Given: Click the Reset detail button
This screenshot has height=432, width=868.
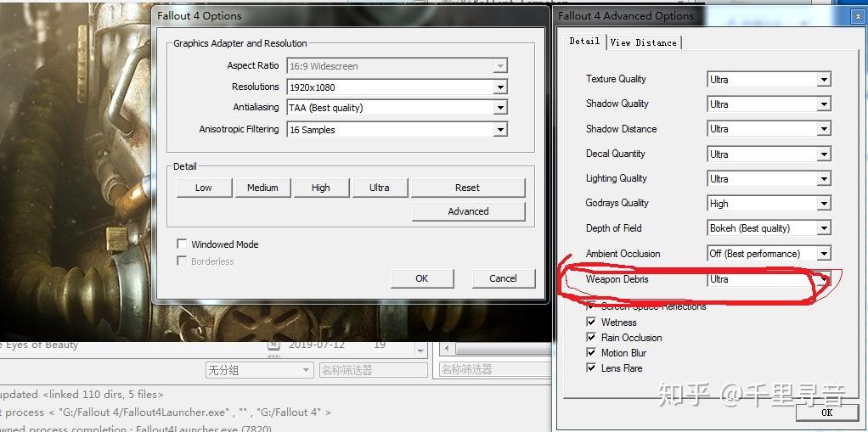Looking at the screenshot, I should (468, 188).
